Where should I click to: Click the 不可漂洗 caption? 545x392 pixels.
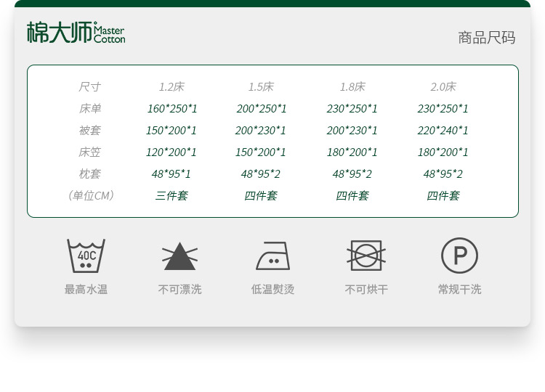[179, 289]
